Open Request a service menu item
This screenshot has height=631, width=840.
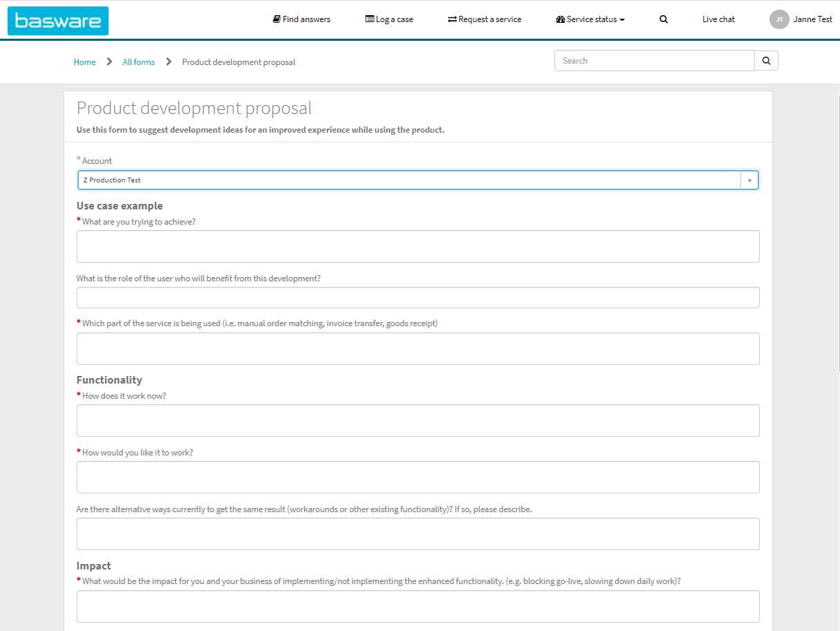pyautogui.click(x=485, y=19)
